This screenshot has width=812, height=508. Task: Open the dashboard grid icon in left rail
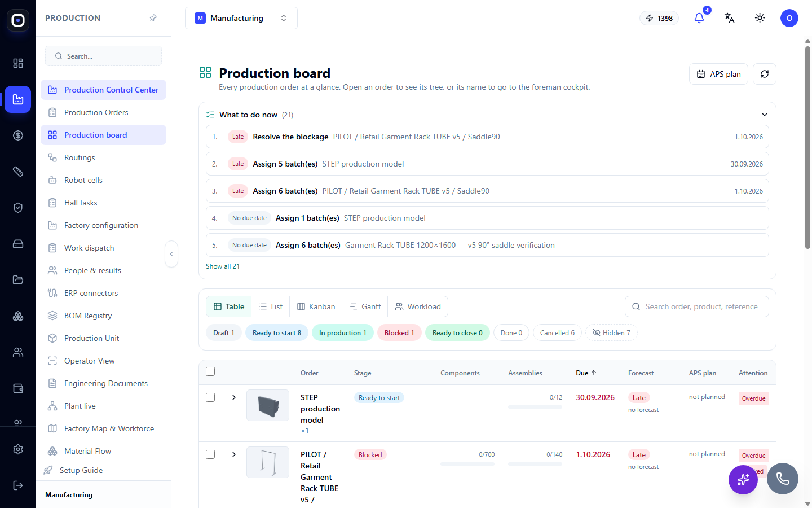pyautogui.click(x=18, y=63)
